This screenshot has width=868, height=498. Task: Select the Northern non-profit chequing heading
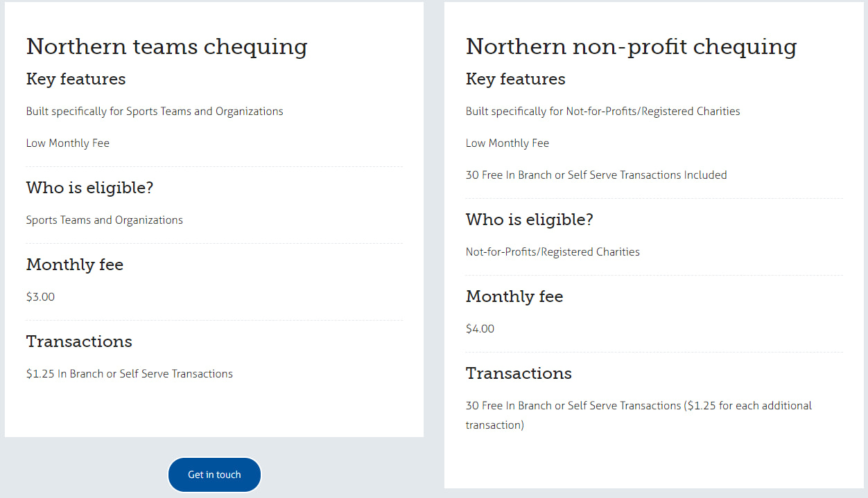(631, 46)
